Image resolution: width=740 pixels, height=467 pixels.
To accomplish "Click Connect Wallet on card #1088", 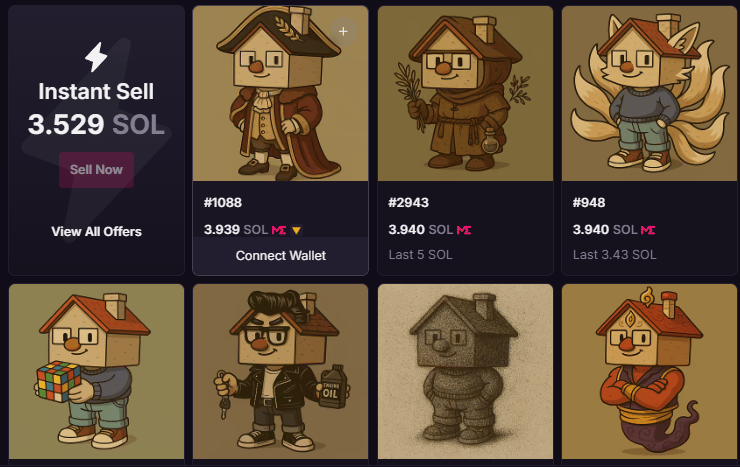I will click(x=280, y=256).
